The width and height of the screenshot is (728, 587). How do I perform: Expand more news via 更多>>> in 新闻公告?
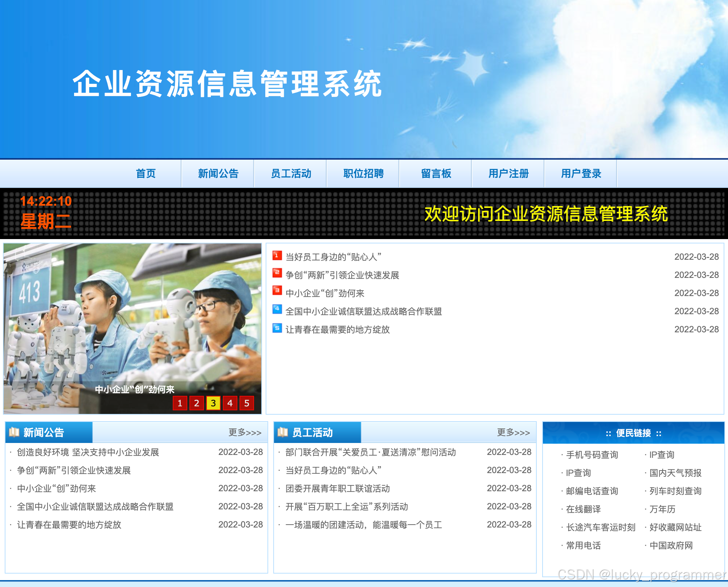[245, 432]
